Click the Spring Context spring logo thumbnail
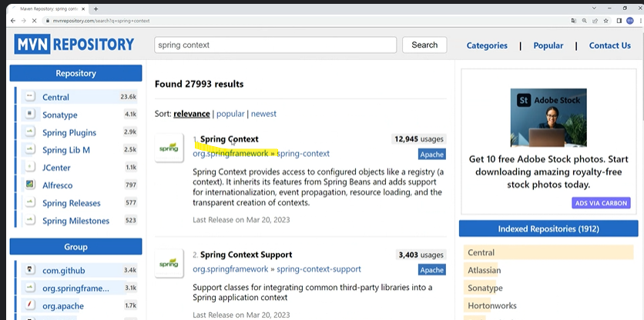This screenshot has height=320, width=644. point(169,148)
